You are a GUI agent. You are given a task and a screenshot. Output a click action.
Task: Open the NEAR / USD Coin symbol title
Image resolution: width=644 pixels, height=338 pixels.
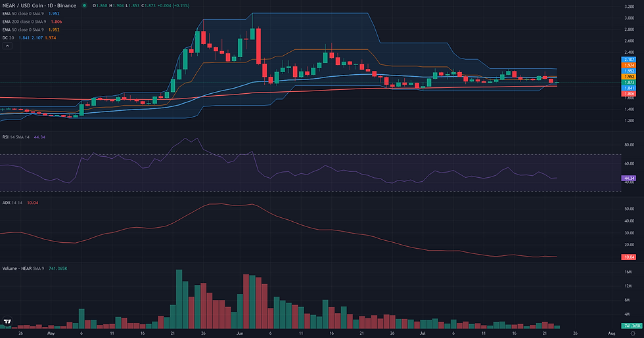(x=39, y=6)
